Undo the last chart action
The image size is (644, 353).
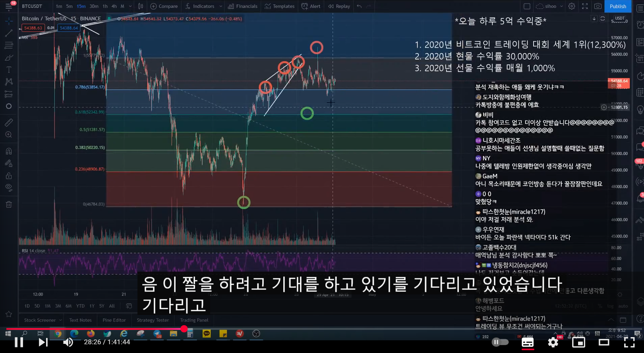tap(359, 6)
